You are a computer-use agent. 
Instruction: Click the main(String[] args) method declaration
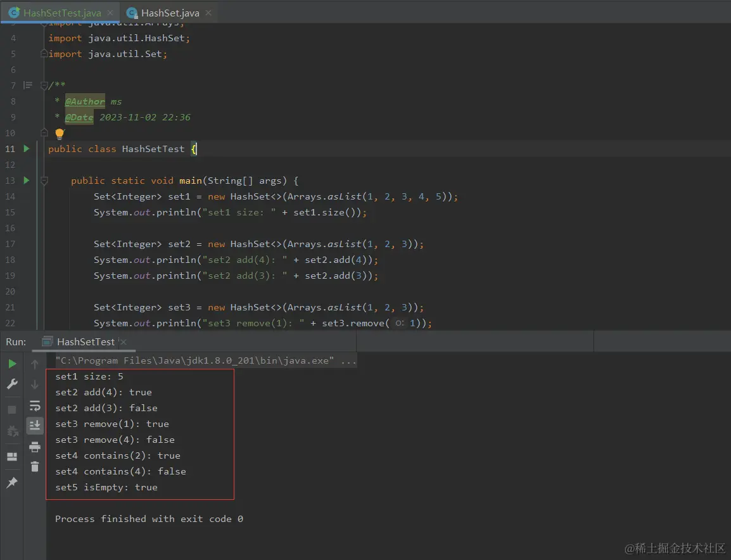click(x=184, y=181)
